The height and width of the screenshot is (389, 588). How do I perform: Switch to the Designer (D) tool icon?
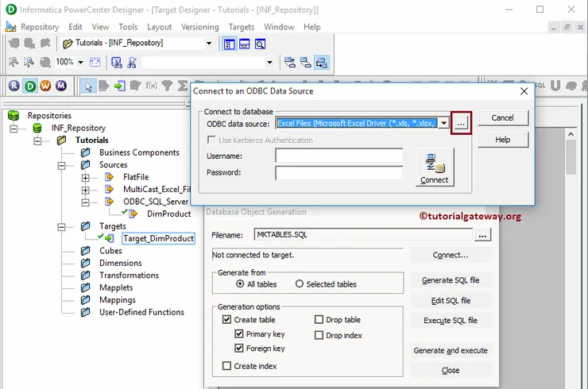pos(30,87)
